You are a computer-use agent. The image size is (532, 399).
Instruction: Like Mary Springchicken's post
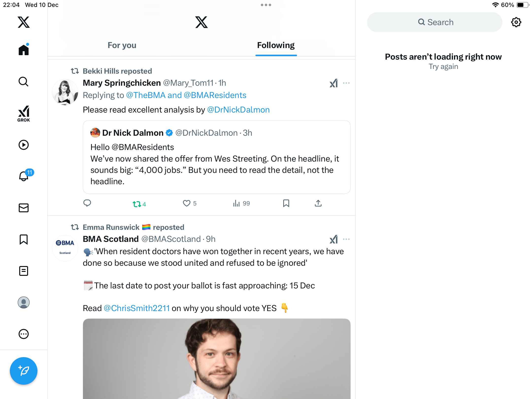point(187,203)
